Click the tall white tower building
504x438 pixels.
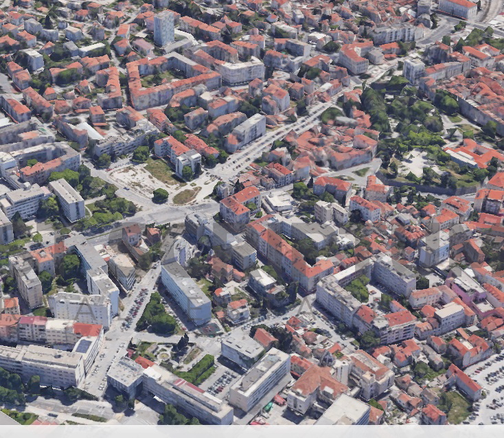[x=163, y=29]
